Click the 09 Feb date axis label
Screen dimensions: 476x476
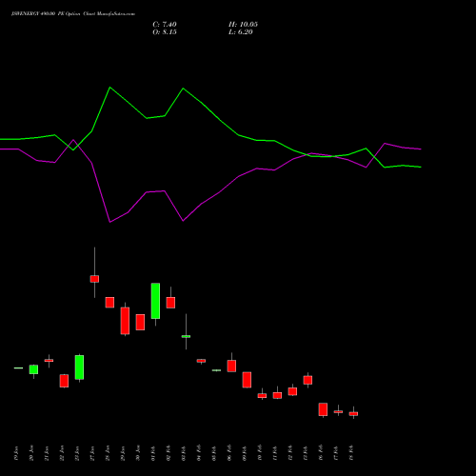click(x=245, y=453)
